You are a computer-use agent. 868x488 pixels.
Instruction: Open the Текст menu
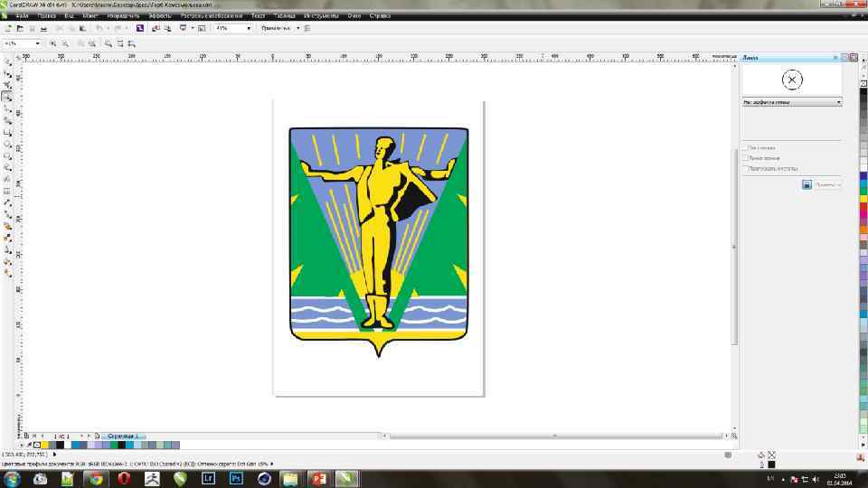click(x=258, y=16)
